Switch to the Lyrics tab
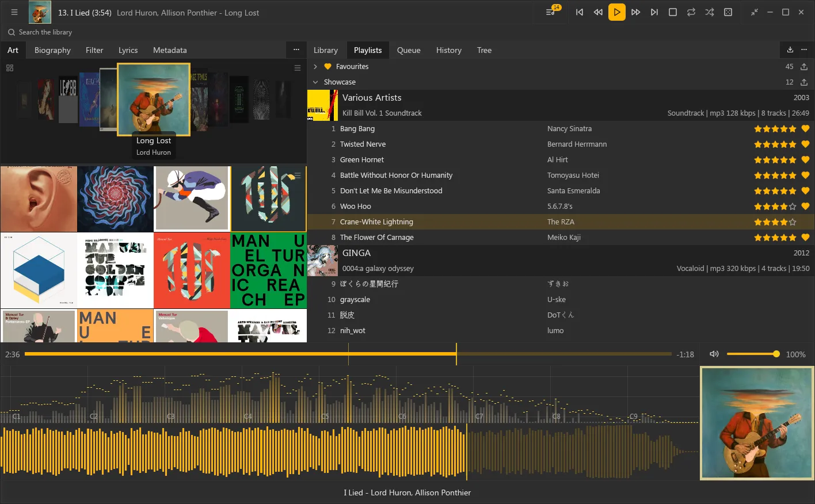 [128, 50]
